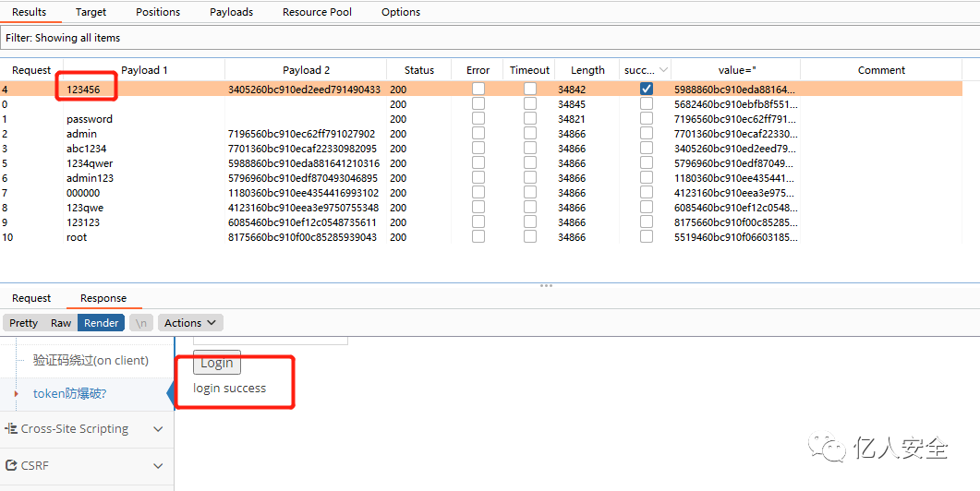This screenshot has height=491, width=980.
Task: Click the rendered password input field
Action: click(x=271, y=341)
